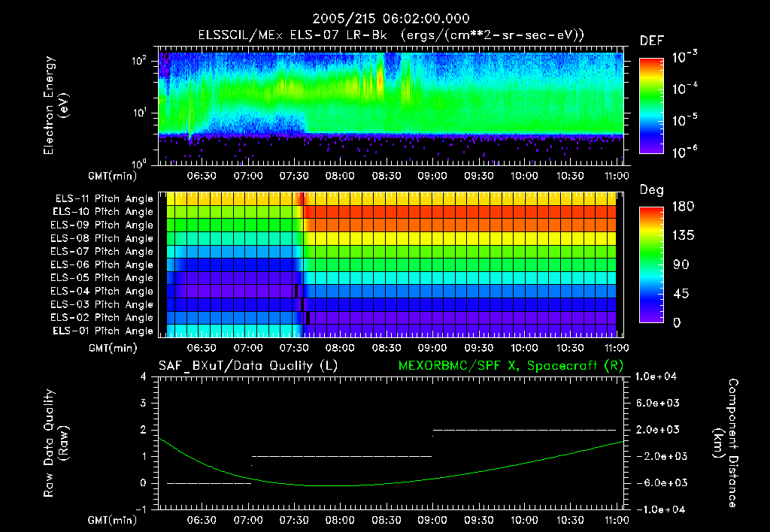Select the 'ELS-04 Pitch Angle' row label
Image resolution: width=770 pixels, height=532 pixels.
tap(102, 291)
